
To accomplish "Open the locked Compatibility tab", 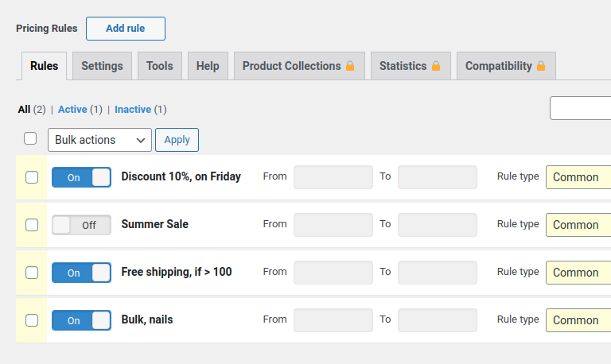I will click(x=505, y=66).
